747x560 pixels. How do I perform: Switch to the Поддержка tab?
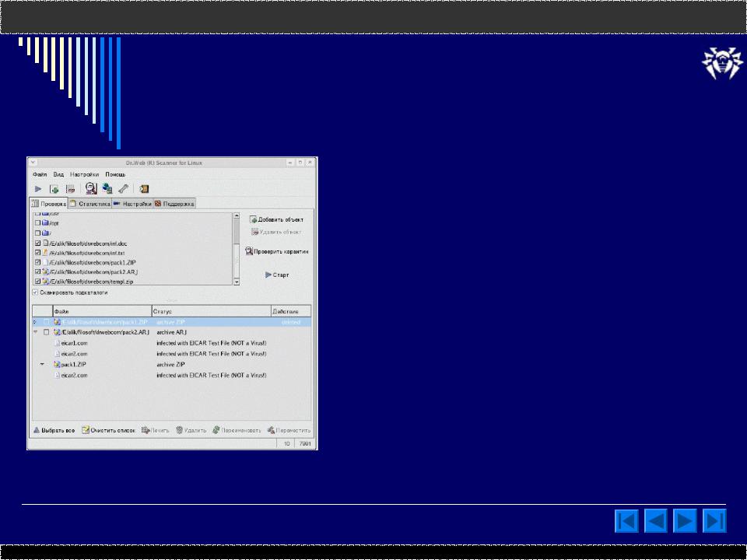174,204
